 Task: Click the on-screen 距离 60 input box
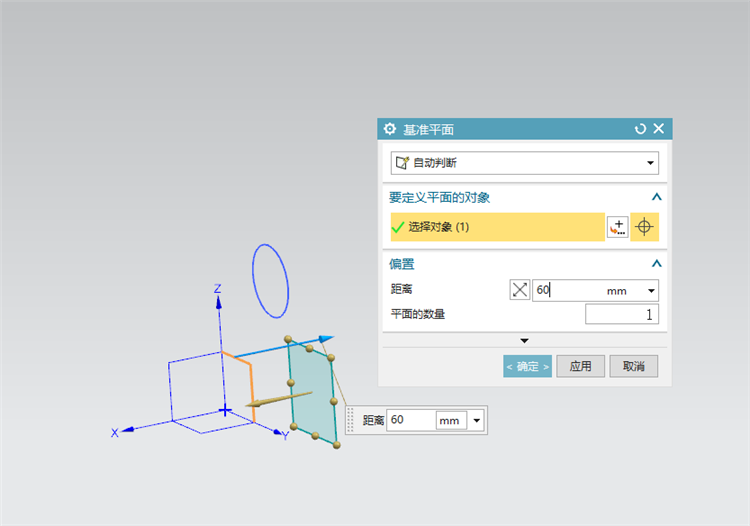pyautogui.click(x=410, y=420)
